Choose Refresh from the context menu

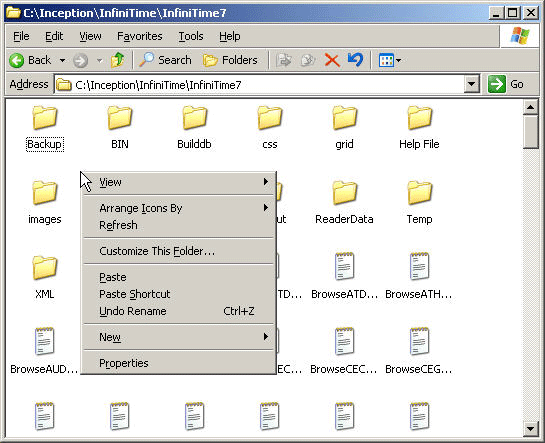click(x=179, y=225)
